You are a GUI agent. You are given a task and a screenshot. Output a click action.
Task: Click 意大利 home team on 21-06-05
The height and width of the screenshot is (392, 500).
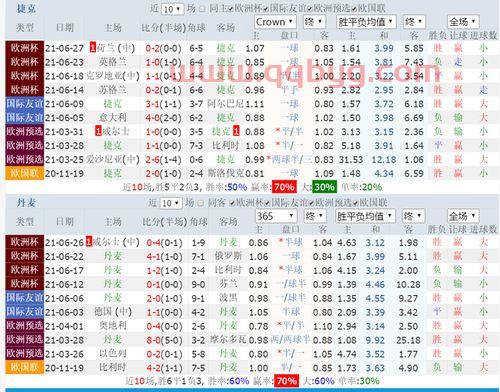(113, 118)
